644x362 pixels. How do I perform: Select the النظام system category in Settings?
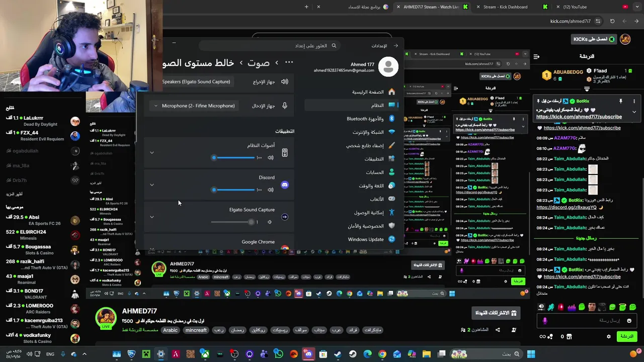pos(351,106)
